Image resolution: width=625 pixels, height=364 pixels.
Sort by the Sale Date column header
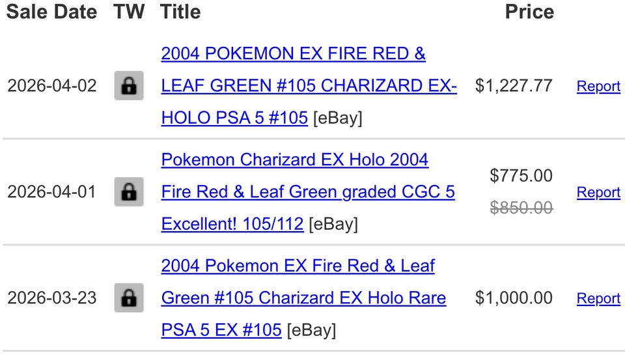coord(52,12)
